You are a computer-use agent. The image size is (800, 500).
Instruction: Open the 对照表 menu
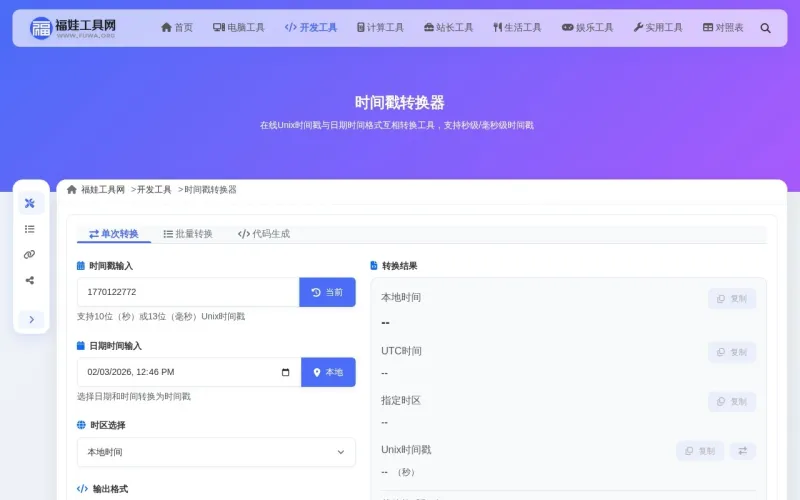(x=723, y=28)
